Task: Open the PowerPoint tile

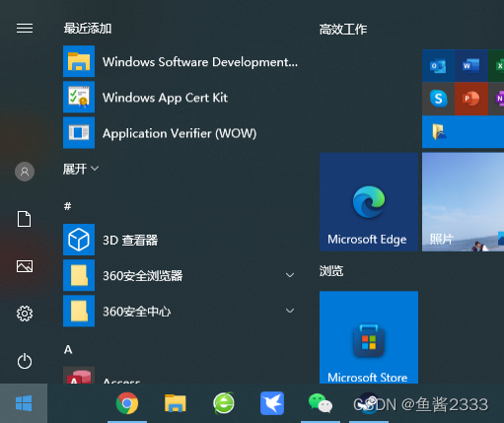Action: pyautogui.click(x=471, y=99)
